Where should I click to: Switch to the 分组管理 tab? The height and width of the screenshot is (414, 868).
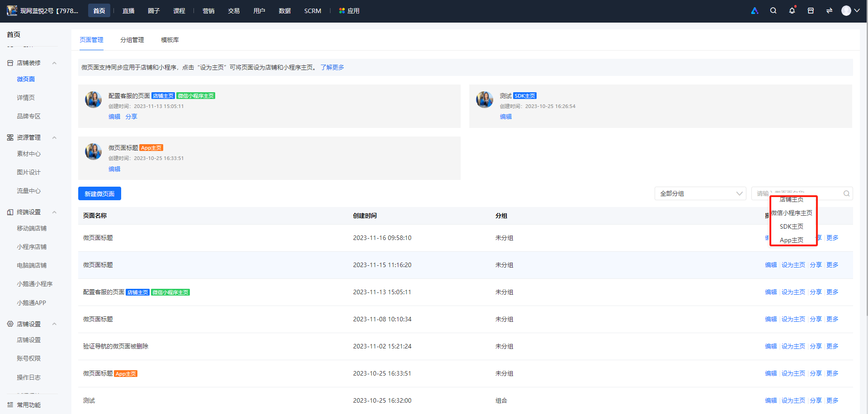132,40
